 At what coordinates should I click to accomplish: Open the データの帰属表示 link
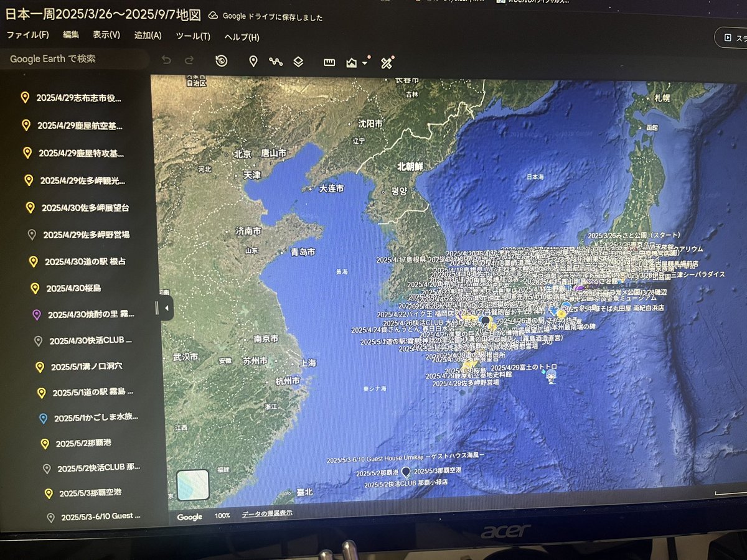[267, 514]
